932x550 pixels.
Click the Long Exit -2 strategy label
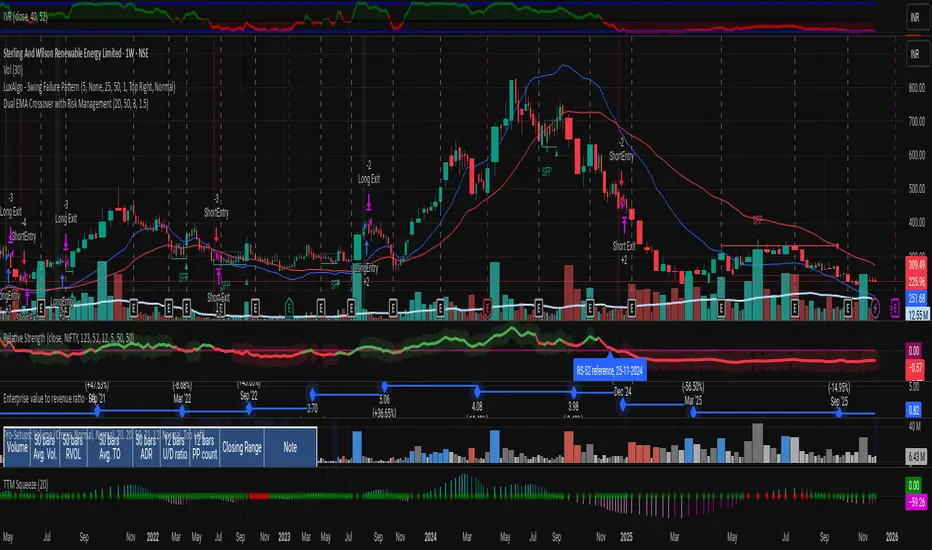click(369, 172)
